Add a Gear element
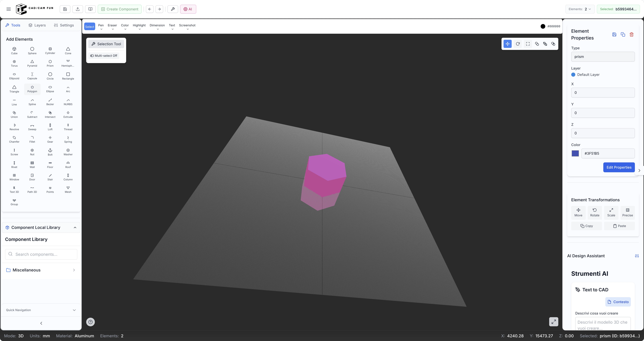This screenshot has height=341, width=644. (50, 140)
